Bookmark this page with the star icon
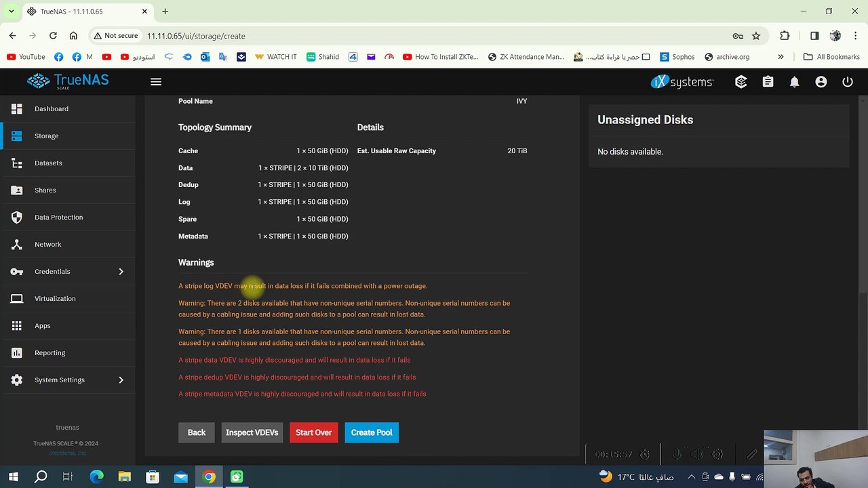 tap(756, 36)
